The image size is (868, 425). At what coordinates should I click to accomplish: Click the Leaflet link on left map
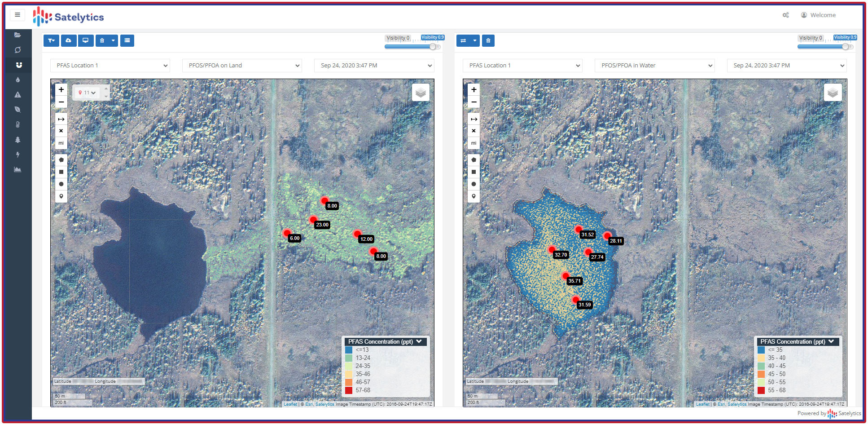tap(290, 404)
